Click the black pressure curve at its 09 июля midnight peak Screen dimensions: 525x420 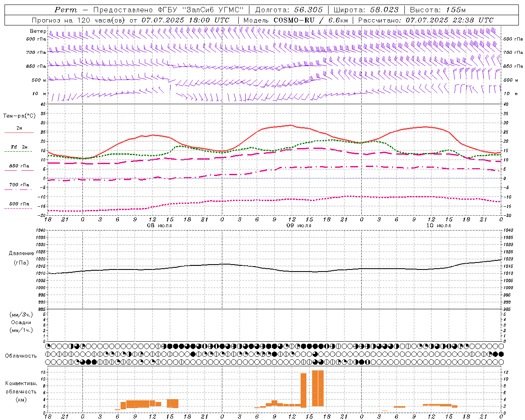click(x=222, y=264)
